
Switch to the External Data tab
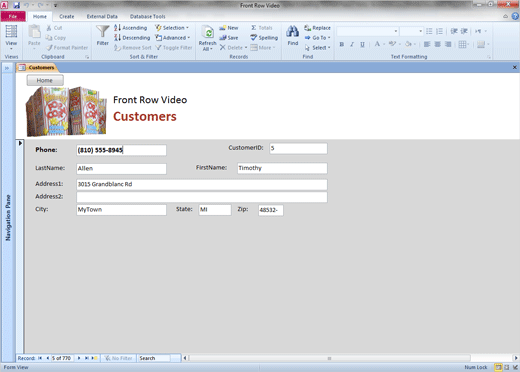click(x=102, y=16)
